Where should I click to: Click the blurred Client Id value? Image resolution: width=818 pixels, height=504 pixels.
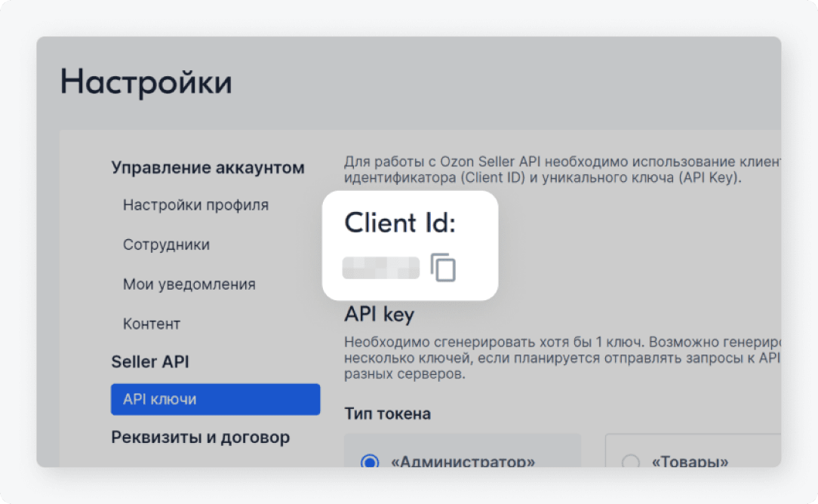pos(380,268)
